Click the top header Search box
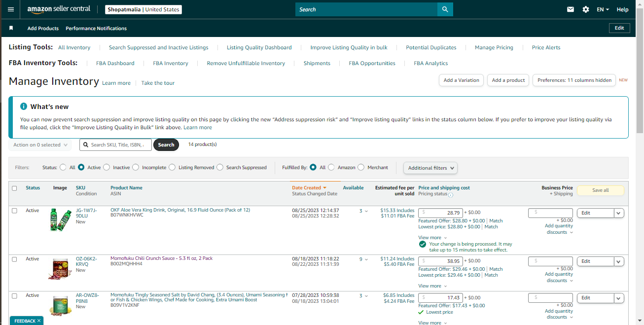 pyautogui.click(x=366, y=9)
